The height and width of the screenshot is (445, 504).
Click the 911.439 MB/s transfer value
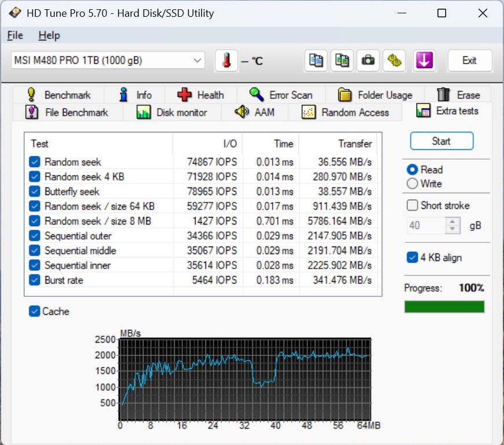coord(342,206)
